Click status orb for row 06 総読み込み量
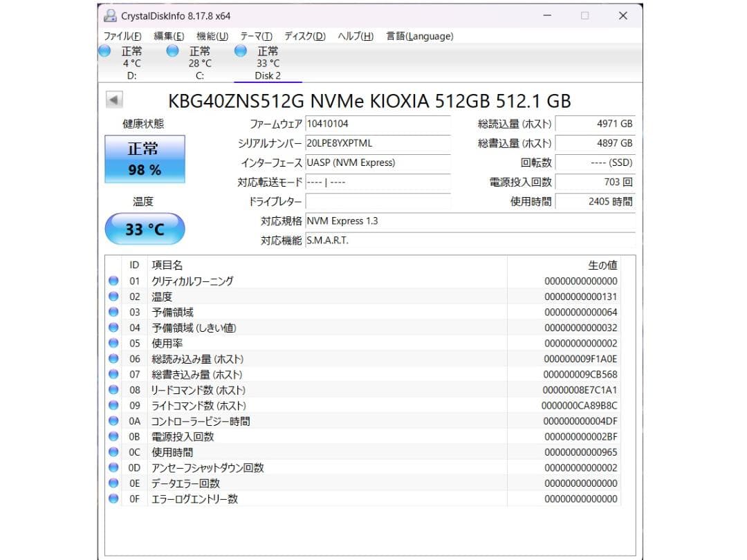This screenshot has width=747, height=560. (113, 359)
